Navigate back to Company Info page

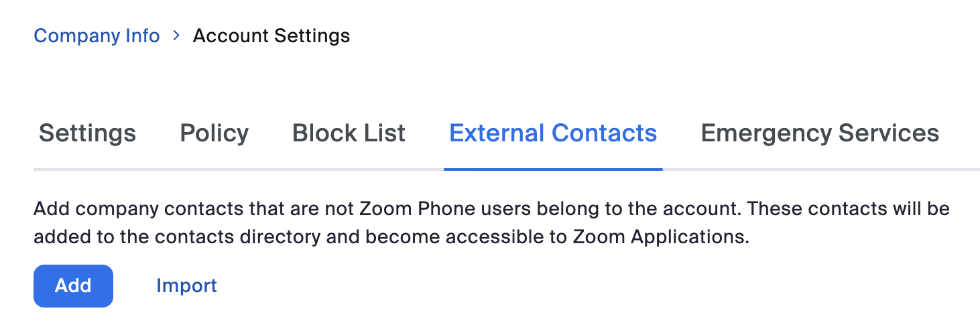pyautogui.click(x=97, y=36)
